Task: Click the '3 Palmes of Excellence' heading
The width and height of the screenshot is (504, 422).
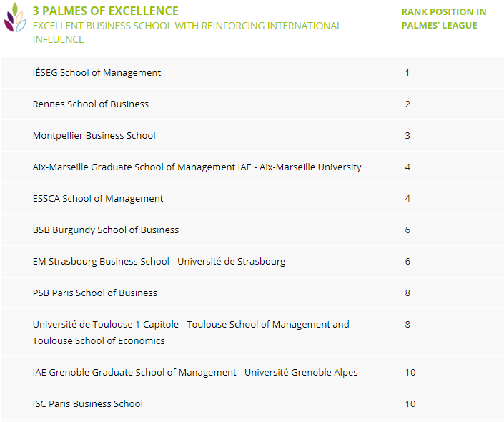Action: tap(106, 11)
